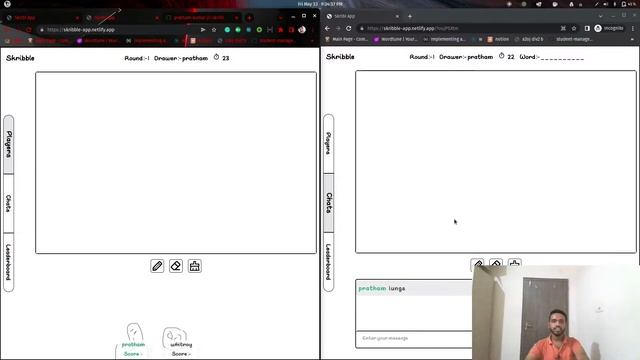Click the activities icon at top-left corner
The image size is (640, 360).
click(7, 4)
